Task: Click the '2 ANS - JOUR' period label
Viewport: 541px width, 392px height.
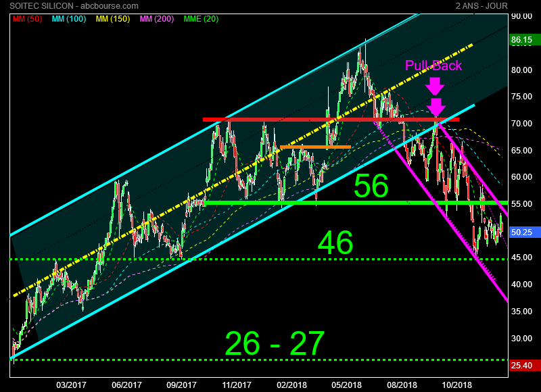Action: pos(481,6)
